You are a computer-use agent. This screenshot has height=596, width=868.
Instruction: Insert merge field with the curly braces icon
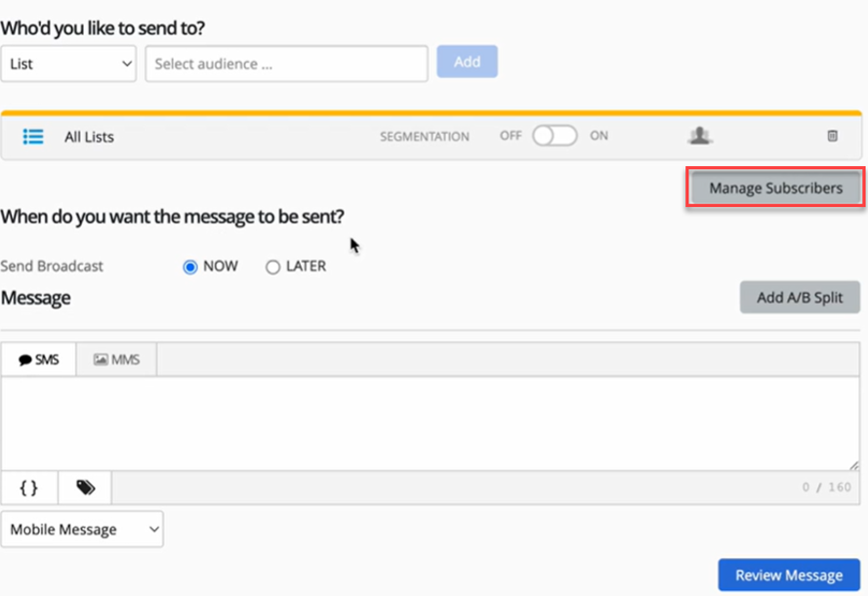[28, 487]
